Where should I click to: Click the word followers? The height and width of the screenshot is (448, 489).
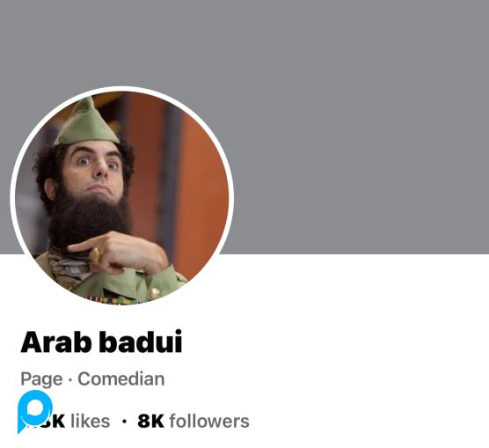tap(209, 421)
